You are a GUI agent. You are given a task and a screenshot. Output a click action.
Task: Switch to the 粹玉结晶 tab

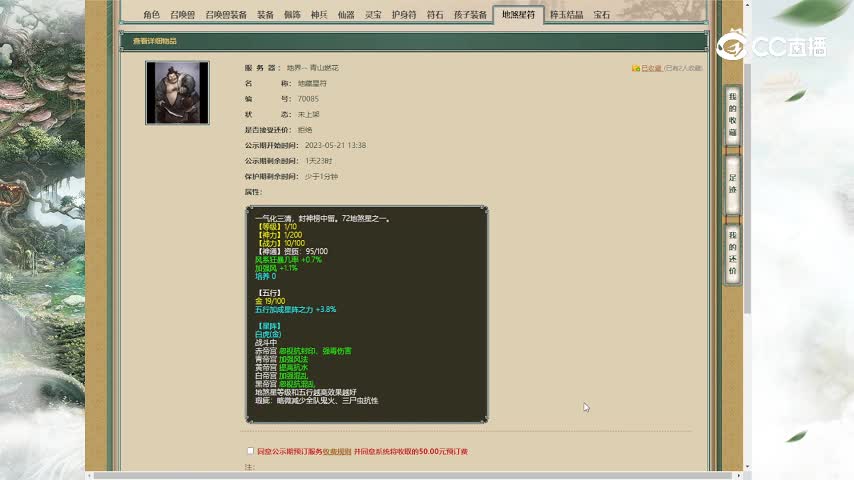coord(567,15)
